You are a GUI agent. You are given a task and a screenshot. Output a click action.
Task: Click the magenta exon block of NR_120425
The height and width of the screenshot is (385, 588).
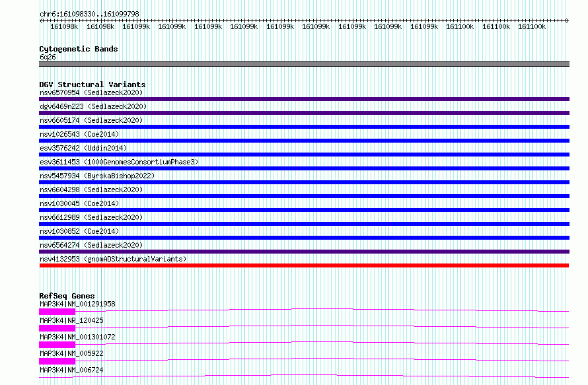pyautogui.click(x=57, y=328)
